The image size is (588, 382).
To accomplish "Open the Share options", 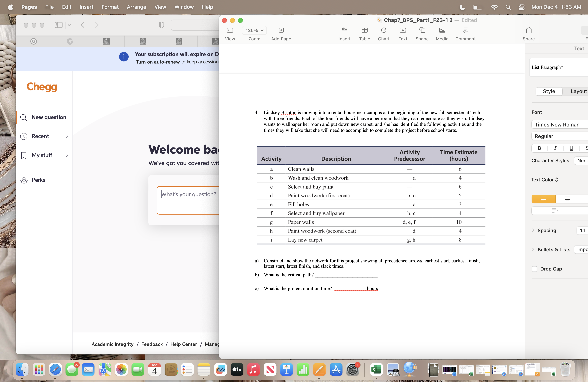I will point(529,34).
